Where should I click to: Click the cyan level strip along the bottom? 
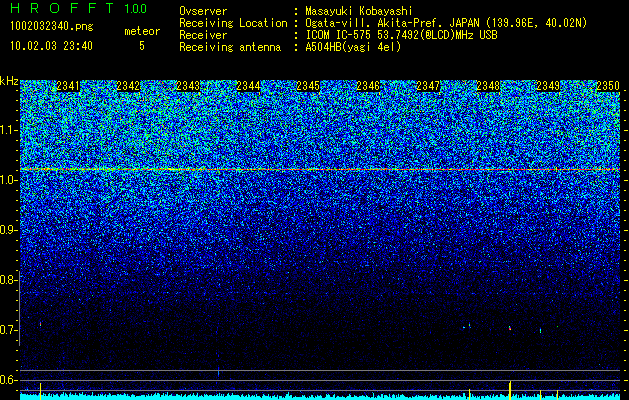point(320,397)
